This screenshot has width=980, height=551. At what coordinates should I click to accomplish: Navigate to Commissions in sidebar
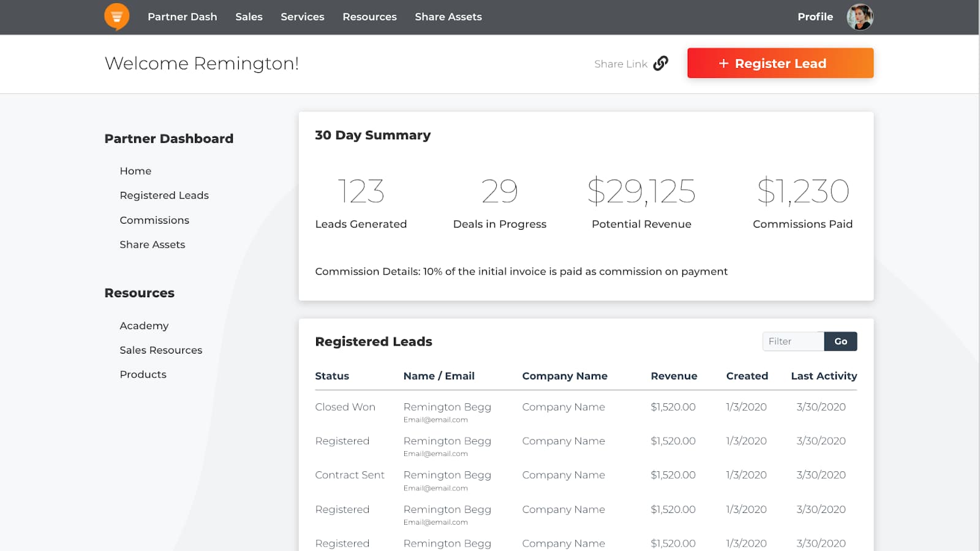pyautogui.click(x=154, y=220)
